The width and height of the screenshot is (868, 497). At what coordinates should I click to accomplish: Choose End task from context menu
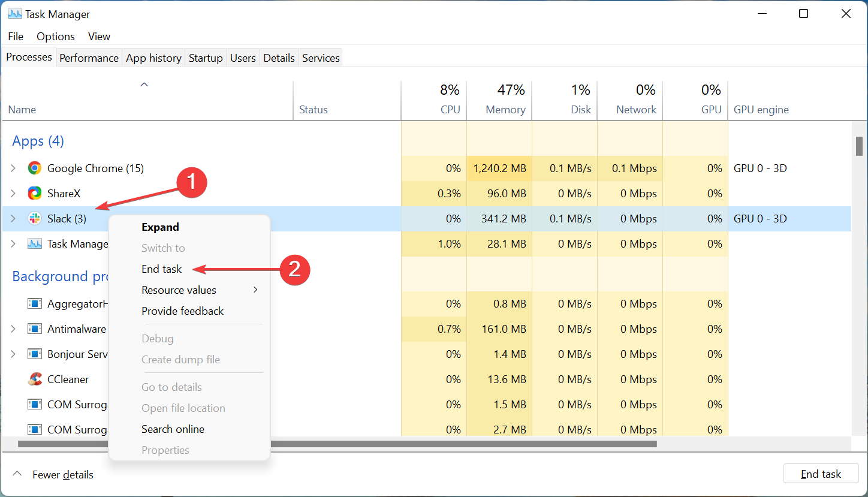point(161,269)
